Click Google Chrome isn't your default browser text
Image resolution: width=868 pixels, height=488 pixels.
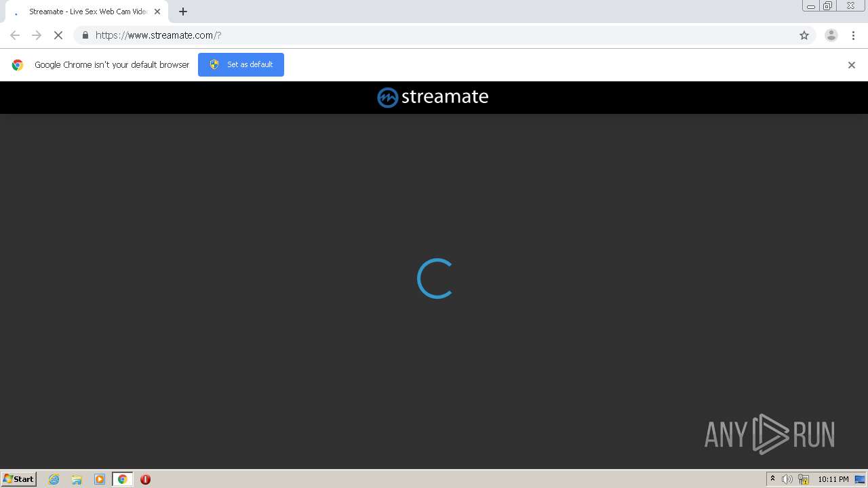point(112,65)
